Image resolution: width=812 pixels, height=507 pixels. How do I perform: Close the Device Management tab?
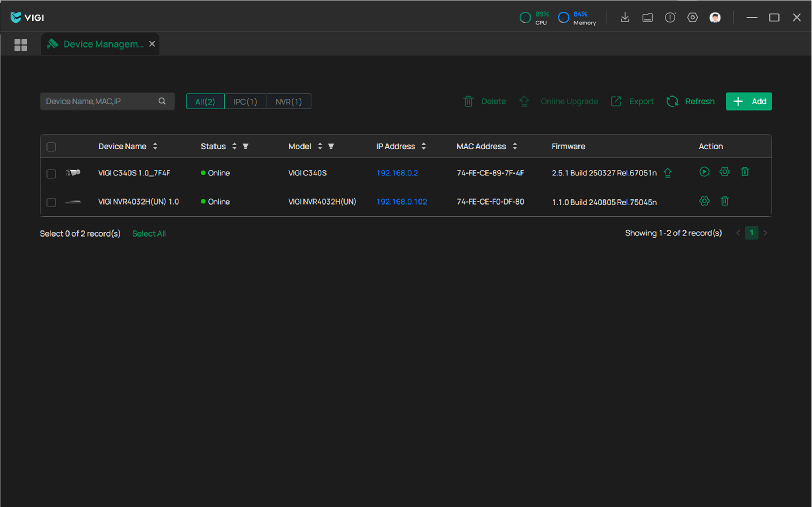pos(152,44)
